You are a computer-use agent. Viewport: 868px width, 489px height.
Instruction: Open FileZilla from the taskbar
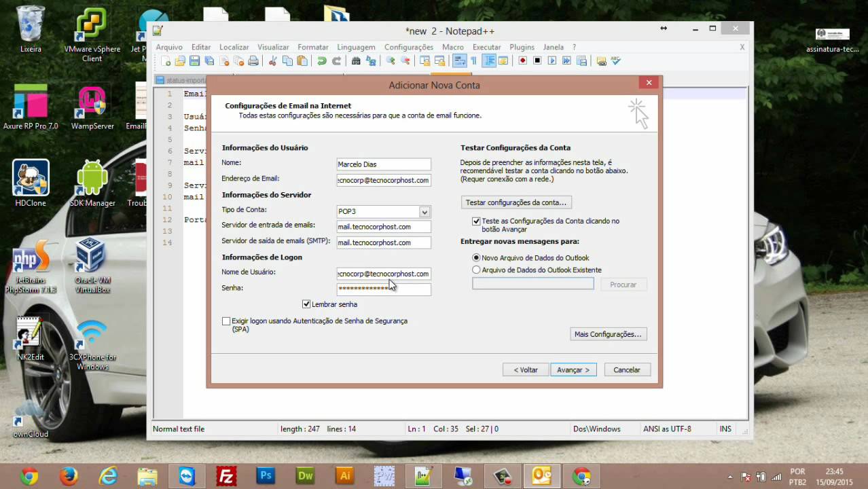click(225, 476)
